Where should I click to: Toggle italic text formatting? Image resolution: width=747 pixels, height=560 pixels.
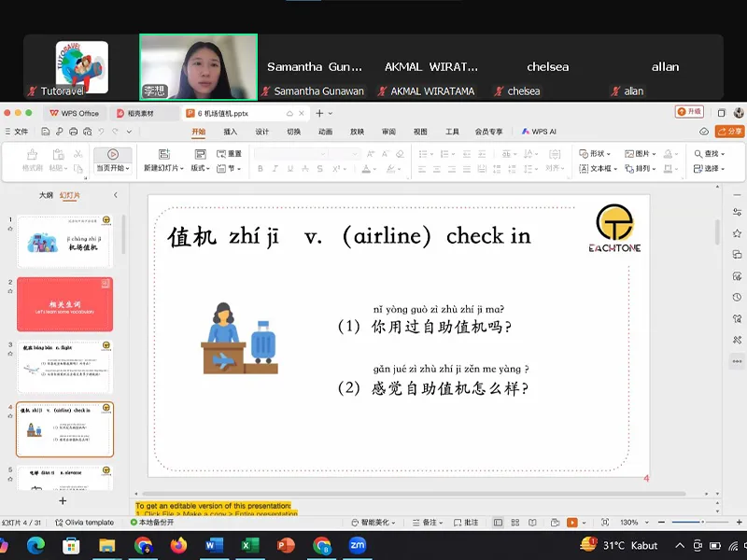tap(275, 169)
